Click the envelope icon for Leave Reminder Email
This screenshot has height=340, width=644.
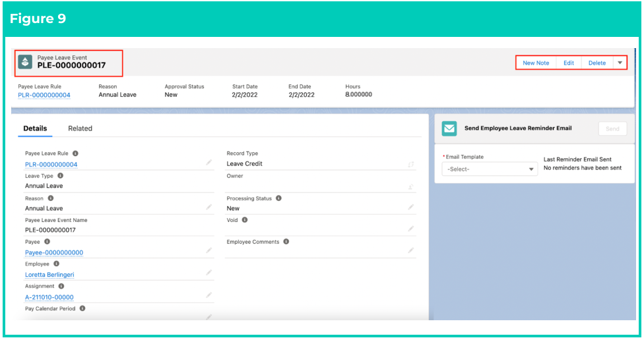(449, 128)
